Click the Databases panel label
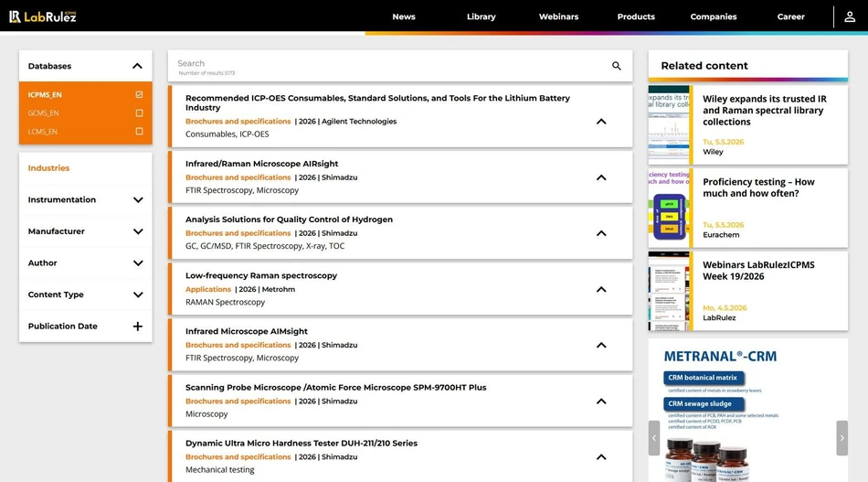 click(x=50, y=66)
